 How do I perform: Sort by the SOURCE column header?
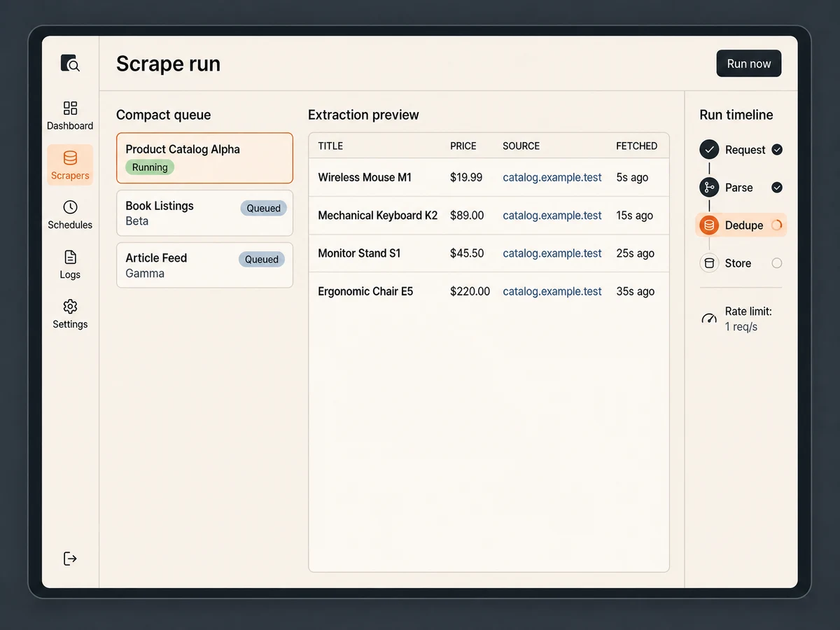coord(521,146)
